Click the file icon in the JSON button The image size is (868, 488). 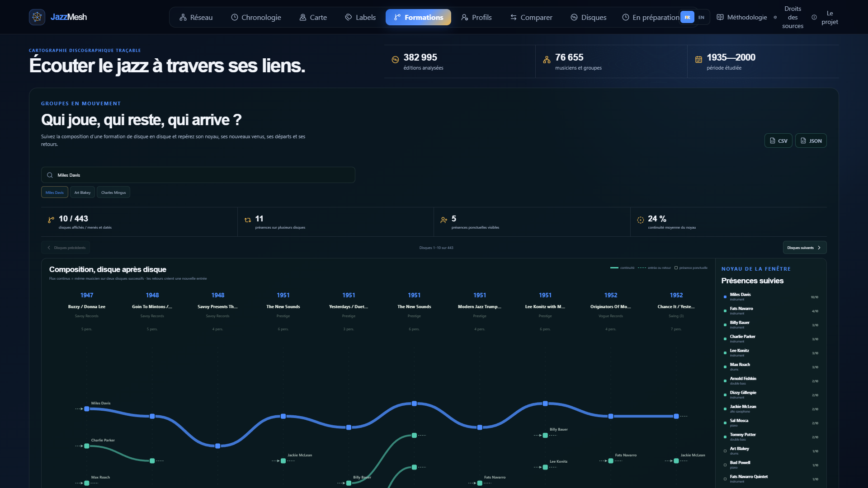(x=803, y=141)
